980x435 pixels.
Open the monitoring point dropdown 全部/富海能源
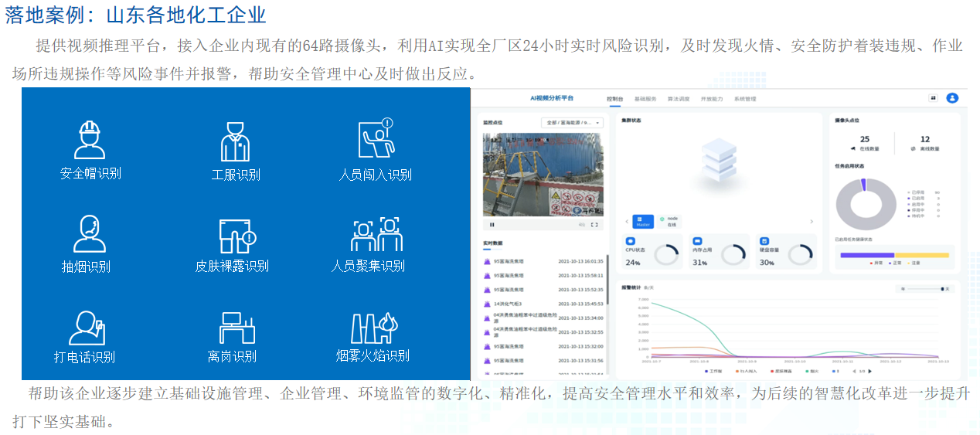[x=573, y=122]
